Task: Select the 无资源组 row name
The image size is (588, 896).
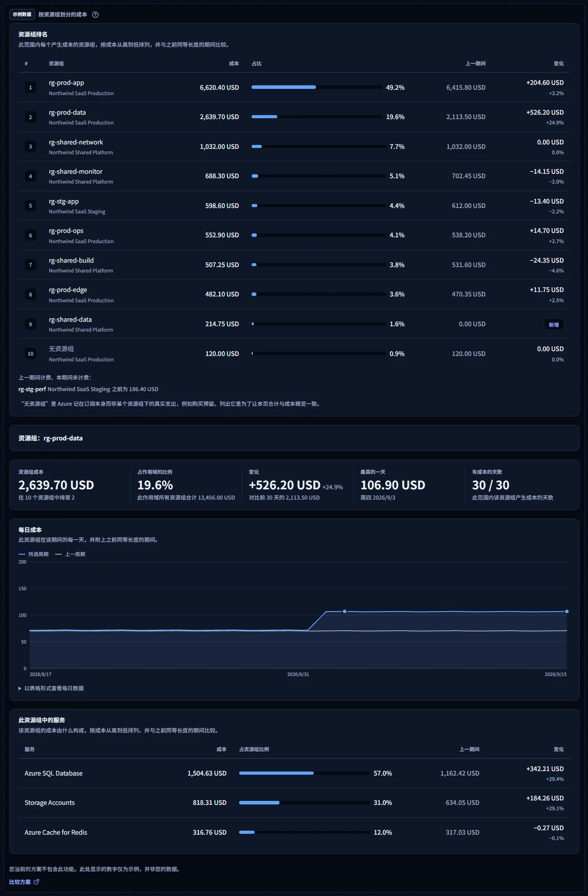Action: (x=61, y=349)
